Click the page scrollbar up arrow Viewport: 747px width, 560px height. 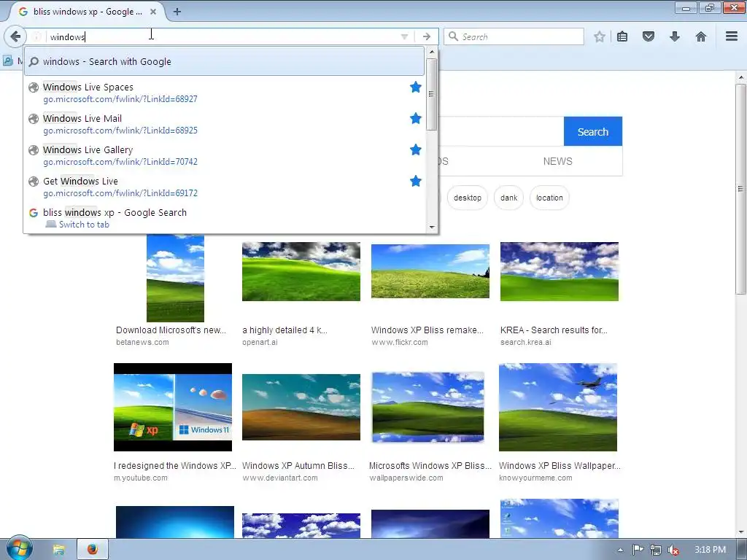pos(741,77)
